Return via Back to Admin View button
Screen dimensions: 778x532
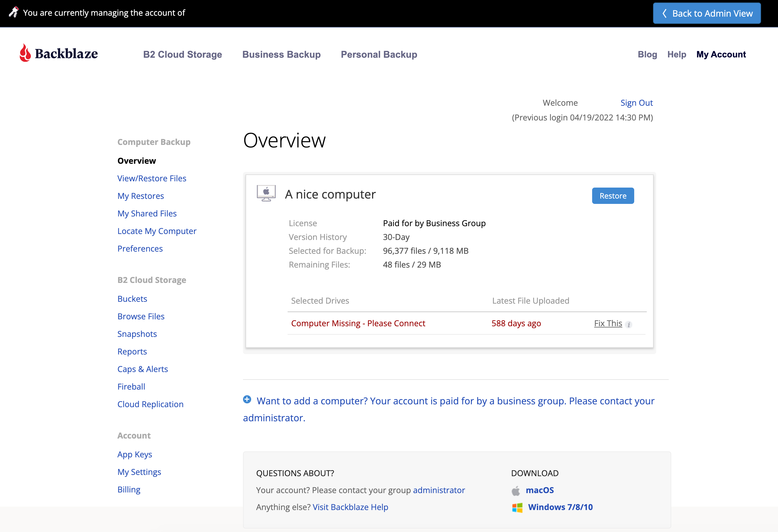707,13
